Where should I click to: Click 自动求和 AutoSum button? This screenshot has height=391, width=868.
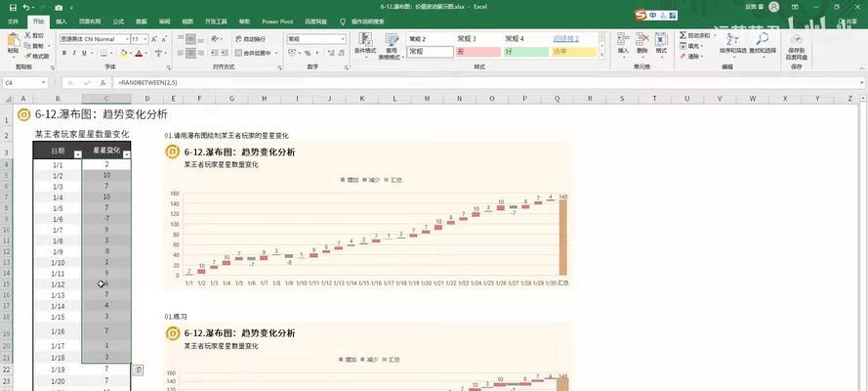tap(697, 35)
